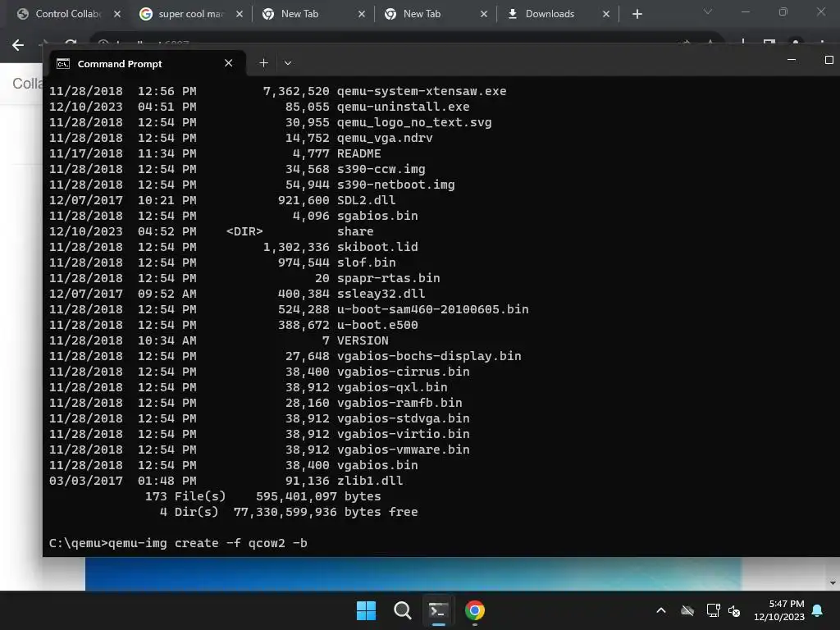Image resolution: width=840 pixels, height=630 pixels.
Task: Close the Command Prompt terminal tab
Action: click(229, 63)
